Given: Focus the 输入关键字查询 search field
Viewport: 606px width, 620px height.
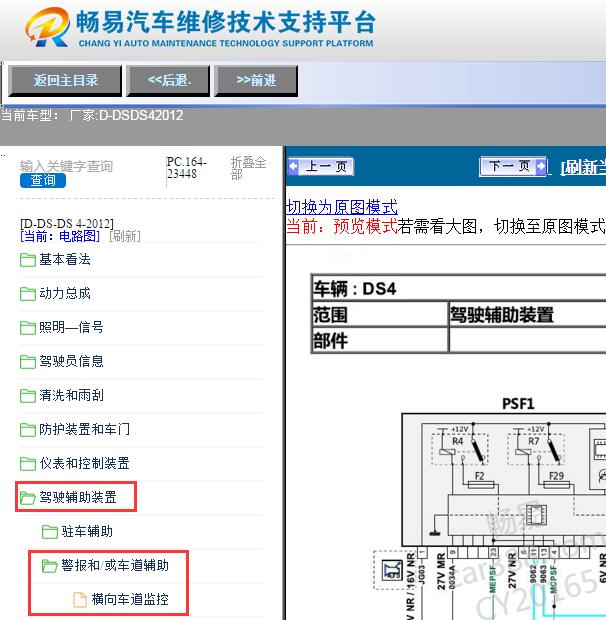Looking at the screenshot, I should point(66,166).
